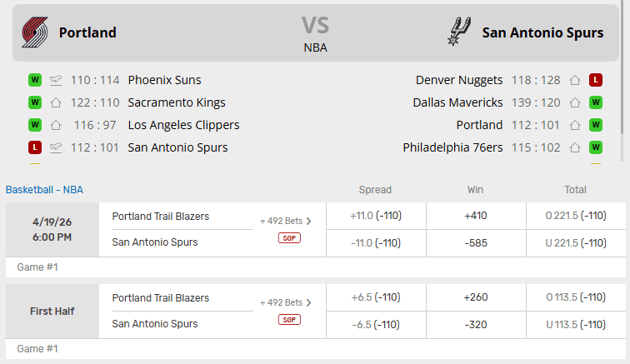The width and height of the screenshot is (630, 364).
Task: Click the SGP badge in the full game row
Action: tap(289, 237)
